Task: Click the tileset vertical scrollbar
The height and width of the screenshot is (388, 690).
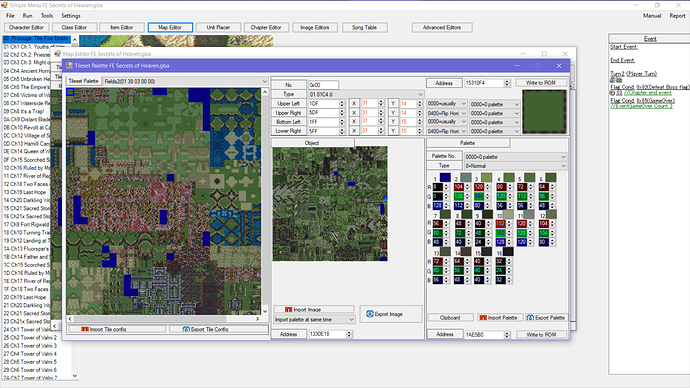Action: point(265,201)
